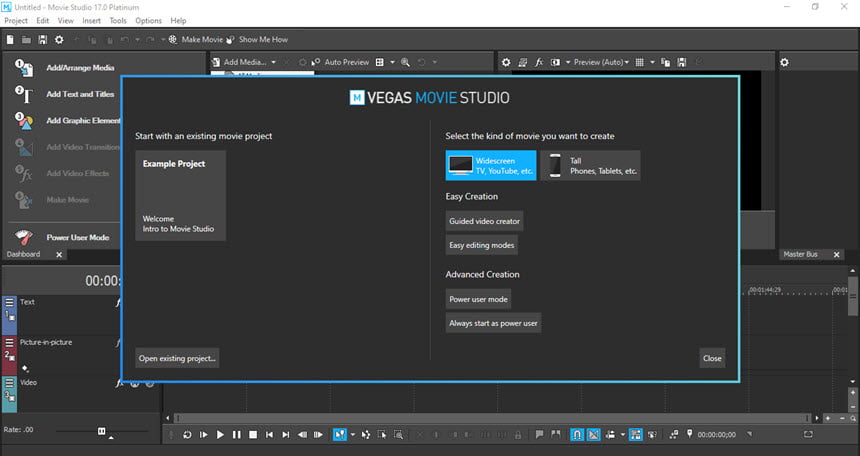Click Open existing project... button
The height and width of the screenshot is (456, 860).
[x=177, y=358]
